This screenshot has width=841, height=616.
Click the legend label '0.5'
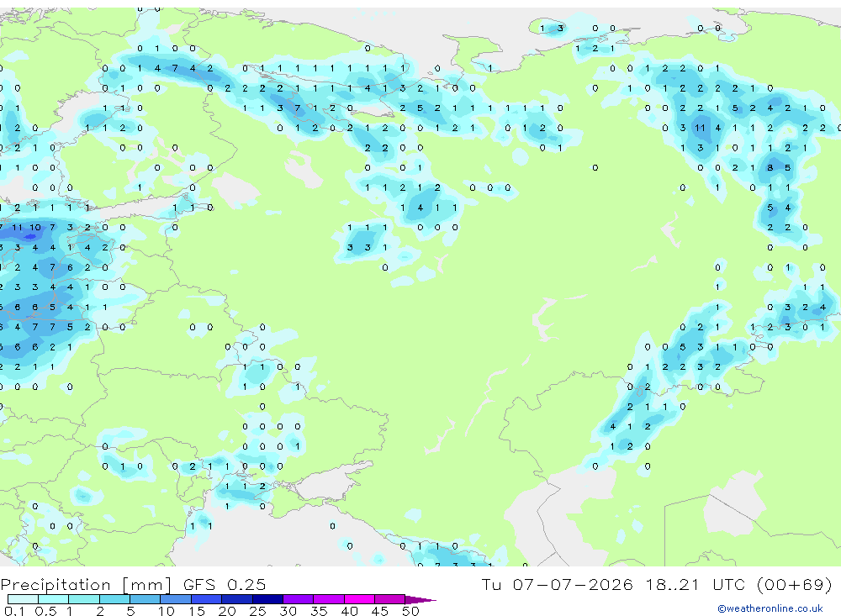(45, 611)
